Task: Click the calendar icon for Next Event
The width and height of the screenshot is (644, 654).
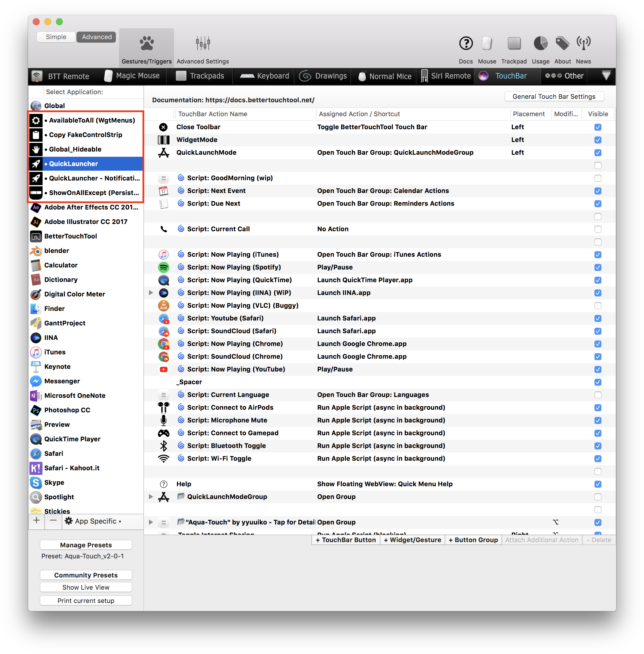Action: coord(163,191)
